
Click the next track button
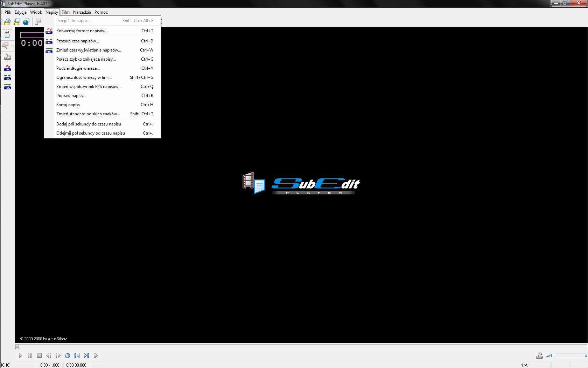[86, 355]
